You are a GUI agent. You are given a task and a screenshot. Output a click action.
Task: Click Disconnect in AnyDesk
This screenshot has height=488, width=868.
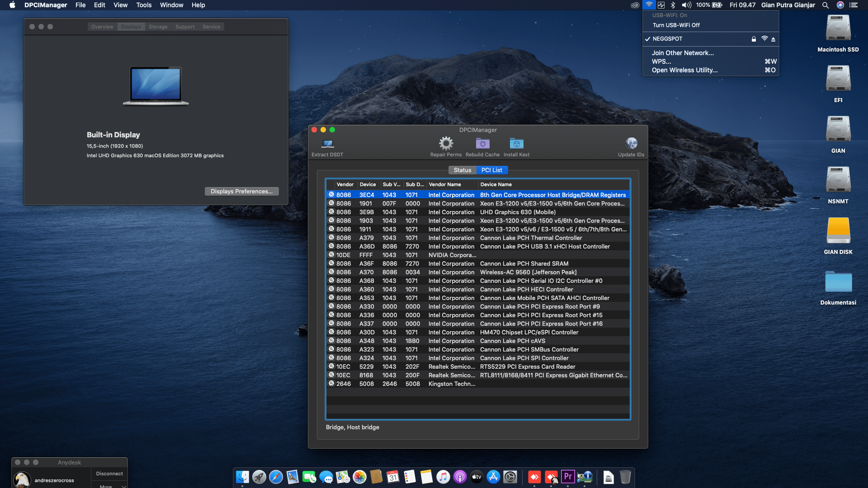tap(108, 473)
